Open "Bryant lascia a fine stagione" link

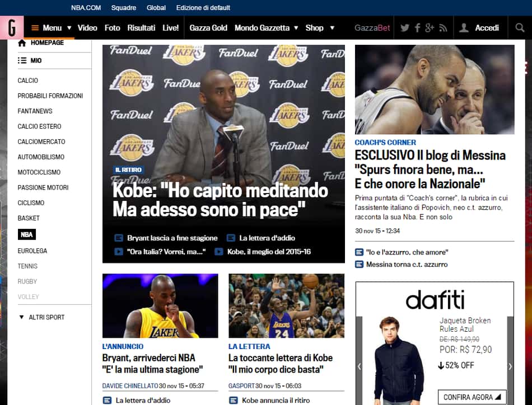point(172,238)
